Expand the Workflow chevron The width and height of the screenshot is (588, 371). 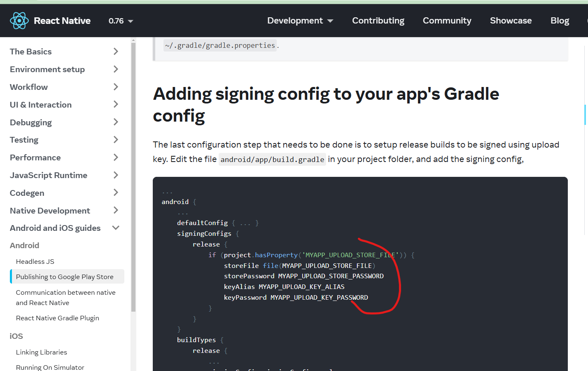pos(116,87)
